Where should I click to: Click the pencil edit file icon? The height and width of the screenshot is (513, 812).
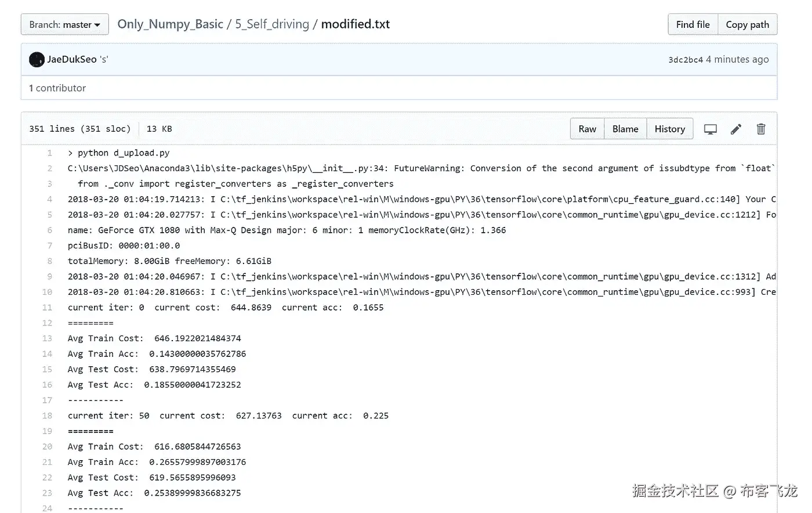(735, 129)
